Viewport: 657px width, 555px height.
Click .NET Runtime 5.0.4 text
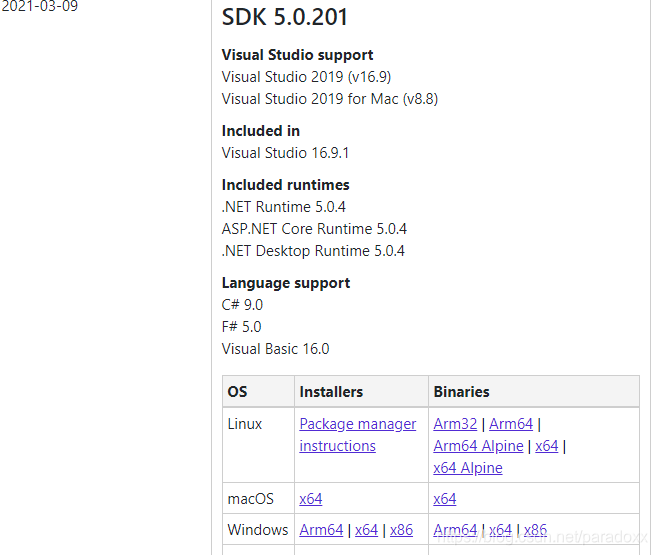point(284,207)
